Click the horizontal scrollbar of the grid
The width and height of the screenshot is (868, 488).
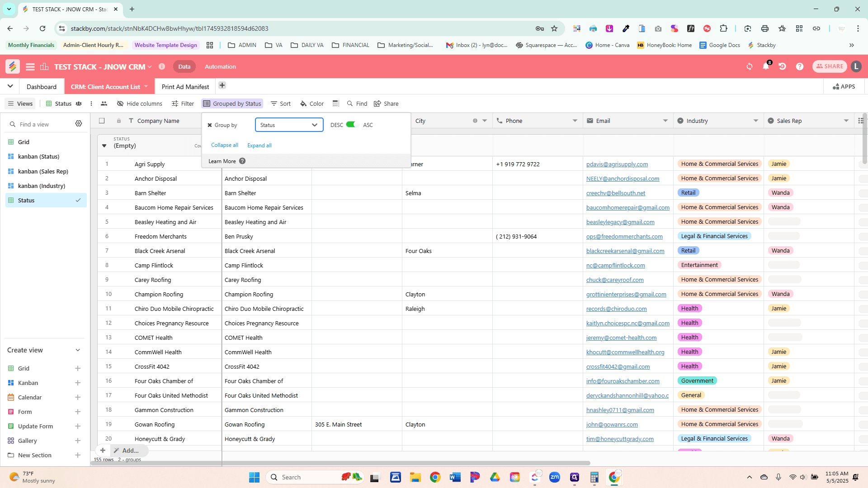coord(341,463)
